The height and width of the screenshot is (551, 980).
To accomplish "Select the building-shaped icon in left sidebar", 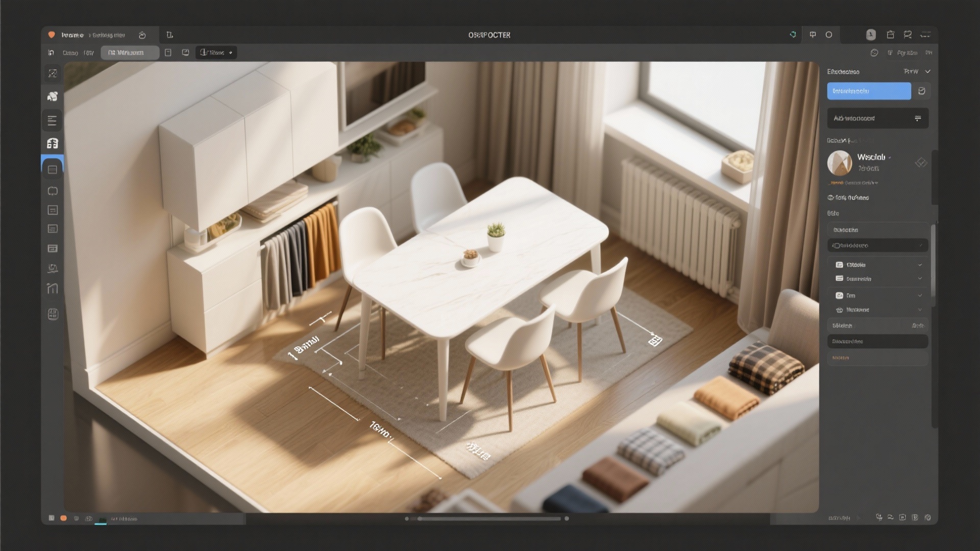I will (x=52, y=143).
